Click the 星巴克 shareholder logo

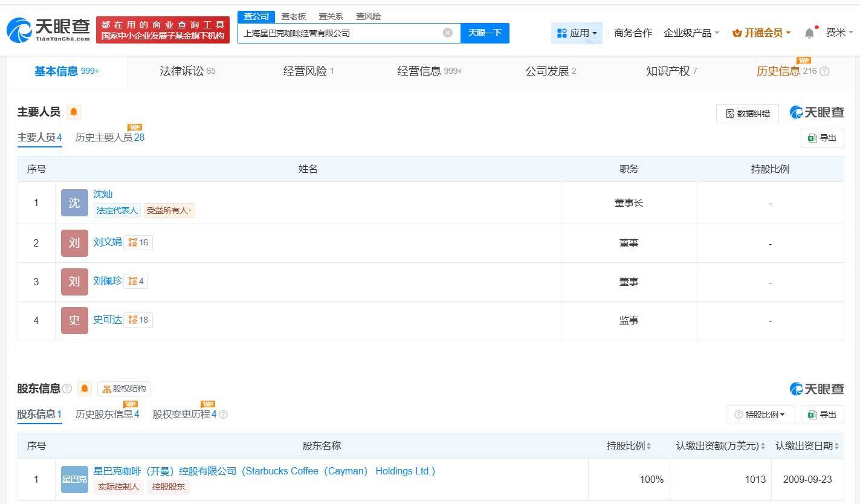(x=74, y=479)
